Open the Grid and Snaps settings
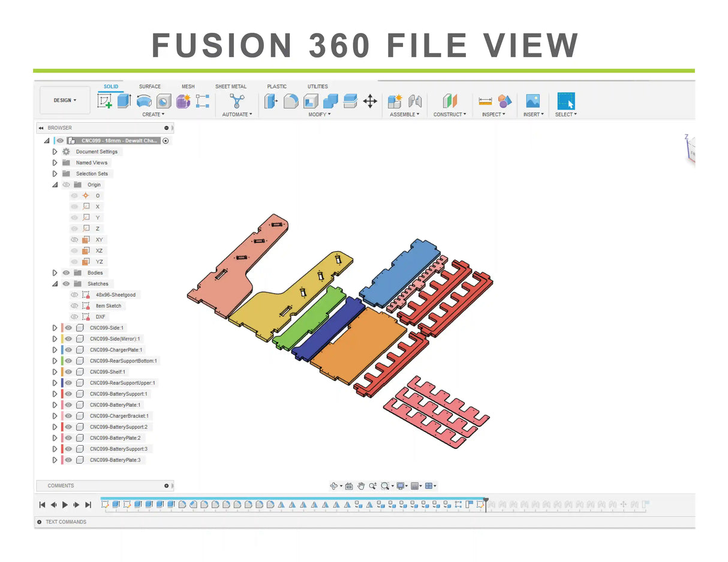 [x=415, y=486]
